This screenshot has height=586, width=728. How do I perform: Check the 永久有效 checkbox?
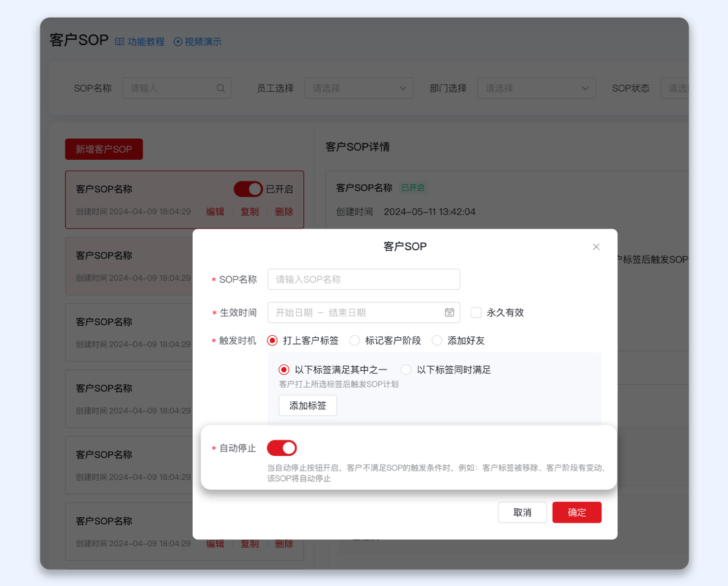point(477,312)
